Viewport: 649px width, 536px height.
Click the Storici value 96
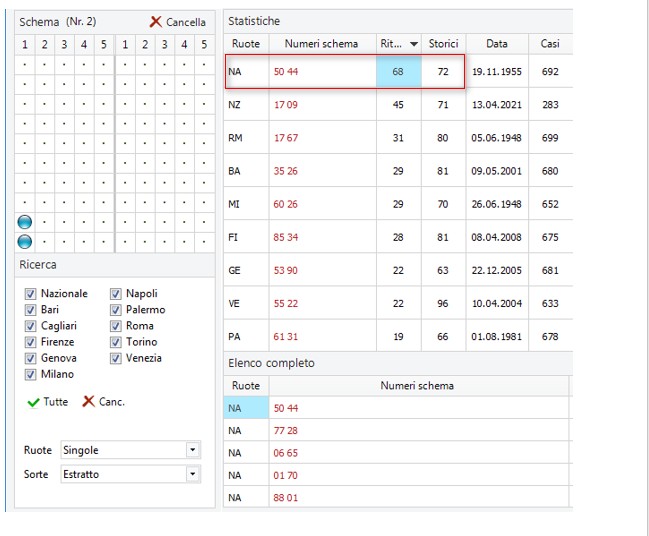(443, 303)
